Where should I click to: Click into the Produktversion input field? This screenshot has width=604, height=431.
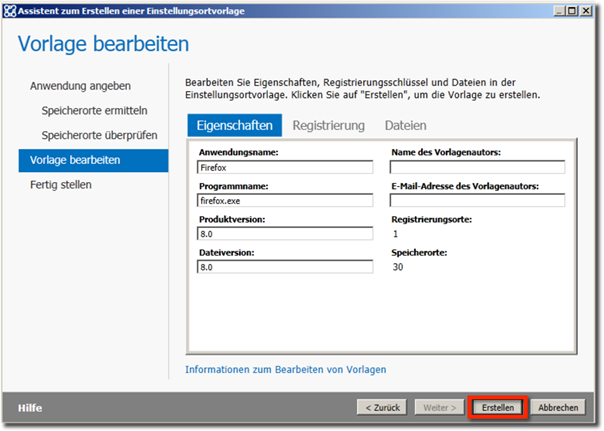[x=285, y=233]
